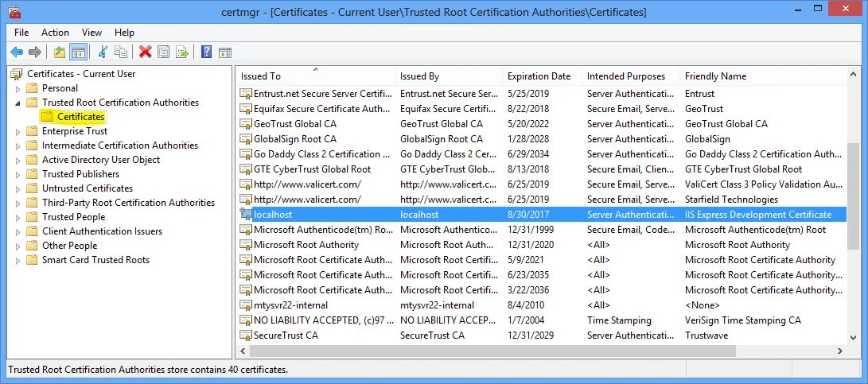
Task: Click the Copy toolbar icon
Action: [x=120, y=52]
